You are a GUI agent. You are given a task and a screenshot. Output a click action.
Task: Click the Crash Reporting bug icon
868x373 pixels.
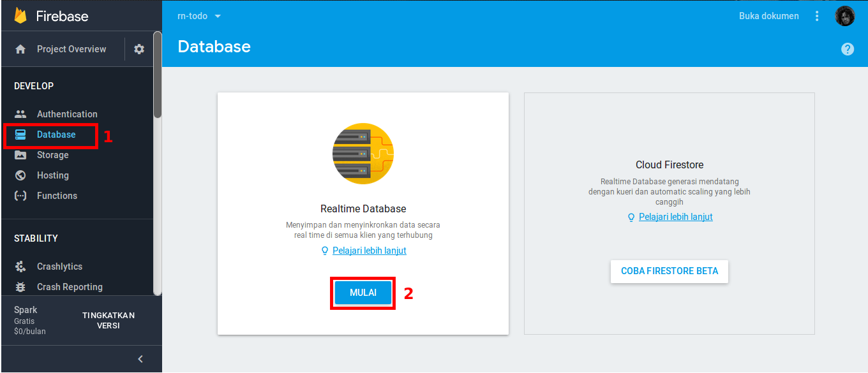pyautogui.click(x=20, y=287)
